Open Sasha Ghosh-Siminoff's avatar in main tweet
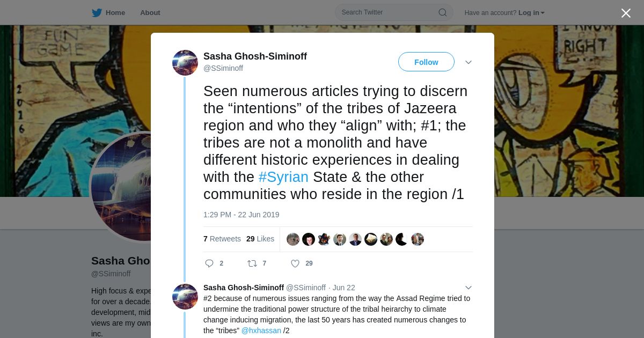Screen dimensions: 644x338 [185, 63]
